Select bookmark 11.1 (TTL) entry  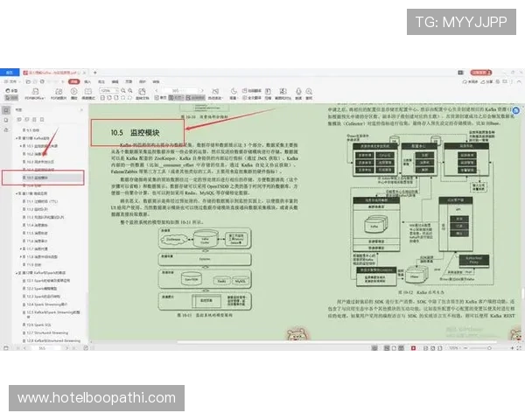[42, 201]
